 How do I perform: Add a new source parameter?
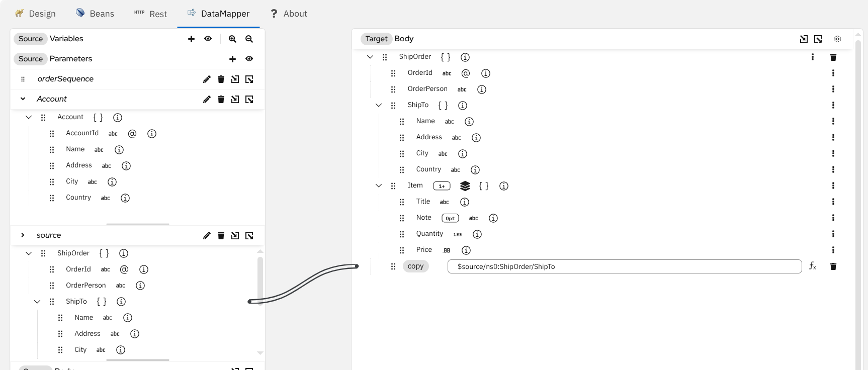point(232,59)
